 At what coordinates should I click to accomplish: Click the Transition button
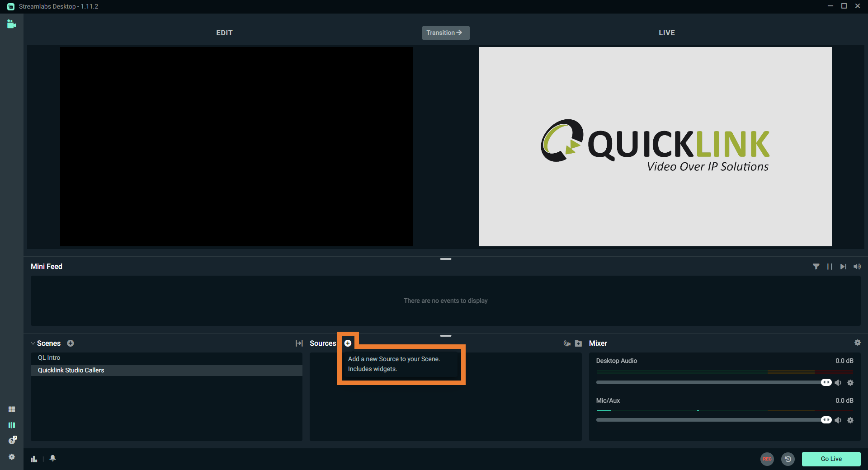(446, 33)
